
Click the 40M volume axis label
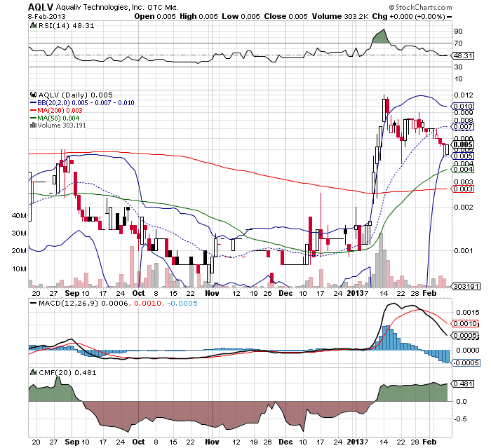tap(19, 215)
